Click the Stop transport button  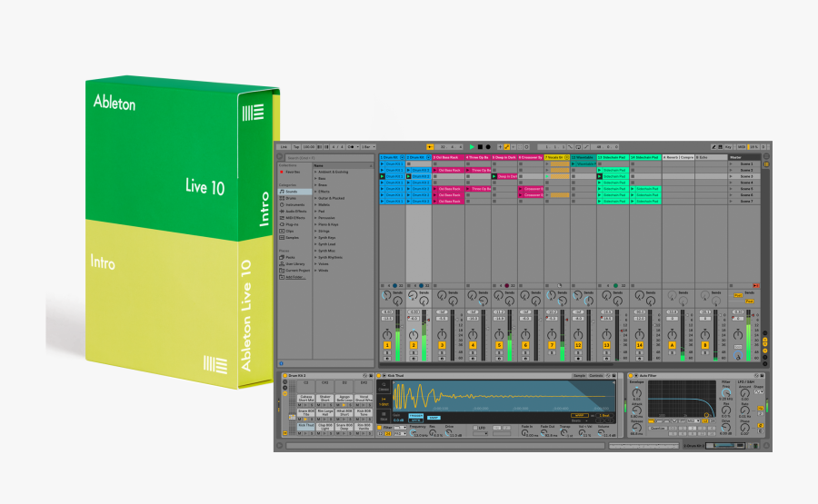pos(480,147)
